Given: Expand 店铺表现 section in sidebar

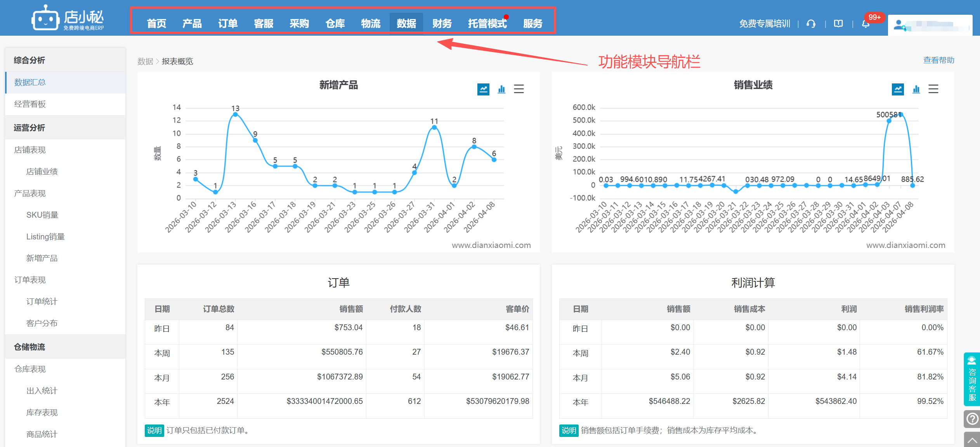Looking at the screenshot, I should (30, 150).
